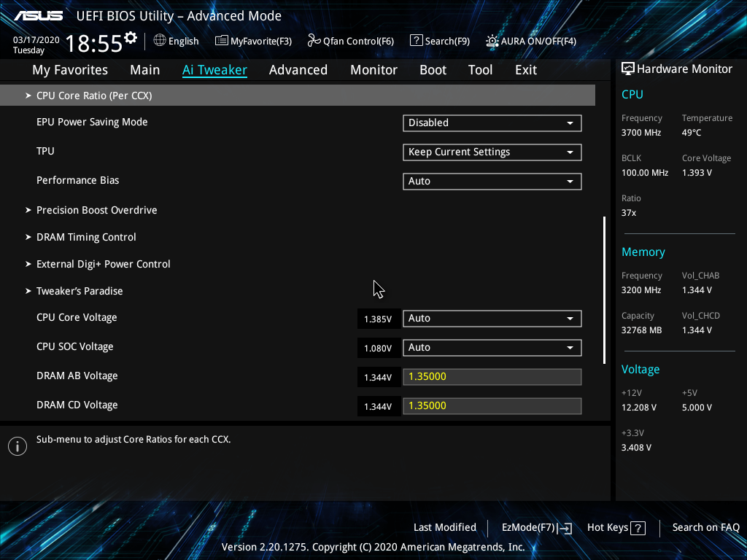Click Ratio 37x value
The image size is (747, 560).
tap(628, 213)
